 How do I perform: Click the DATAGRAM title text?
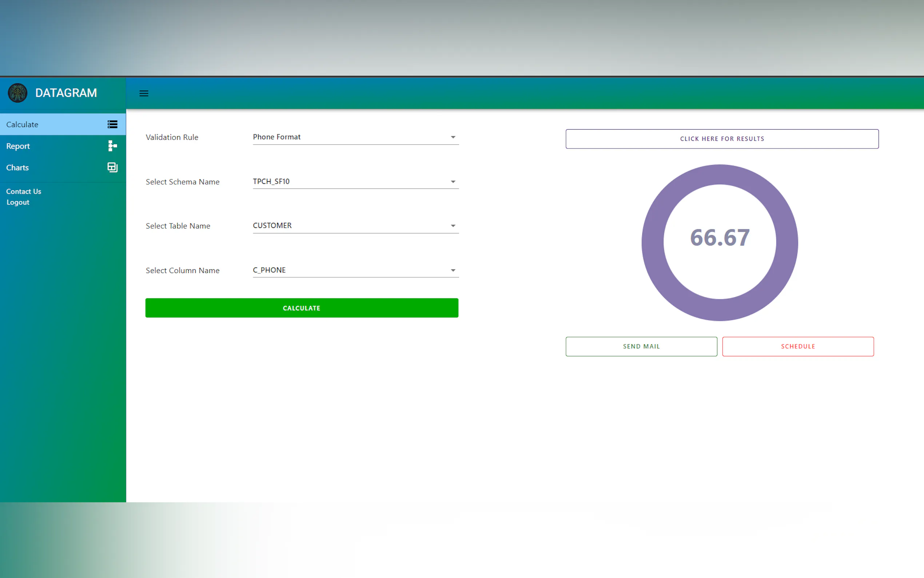pos(66,93)
